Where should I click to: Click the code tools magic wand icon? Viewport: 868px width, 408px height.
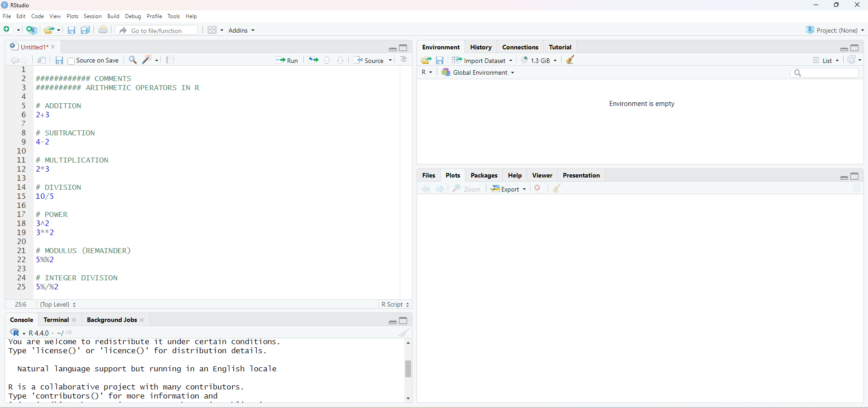[x=147, y=60]
